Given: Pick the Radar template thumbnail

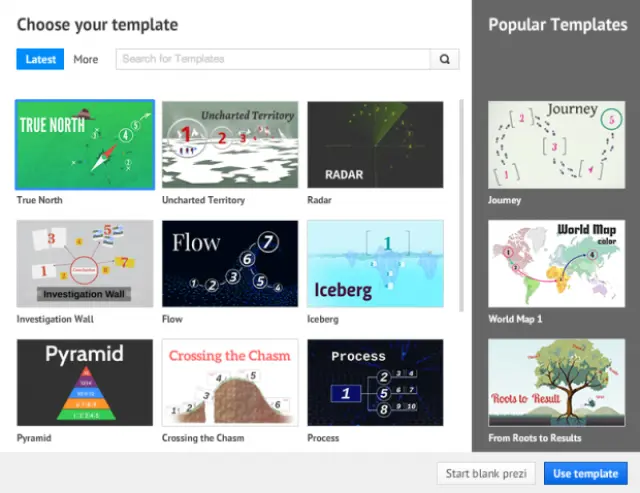Looking at the screenshot, I should [375, 145].
